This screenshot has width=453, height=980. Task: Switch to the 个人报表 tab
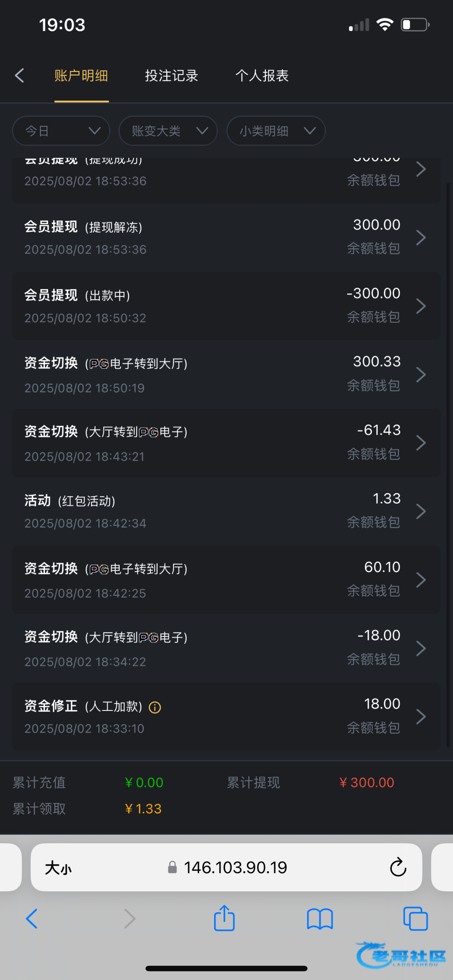[262, 76]
